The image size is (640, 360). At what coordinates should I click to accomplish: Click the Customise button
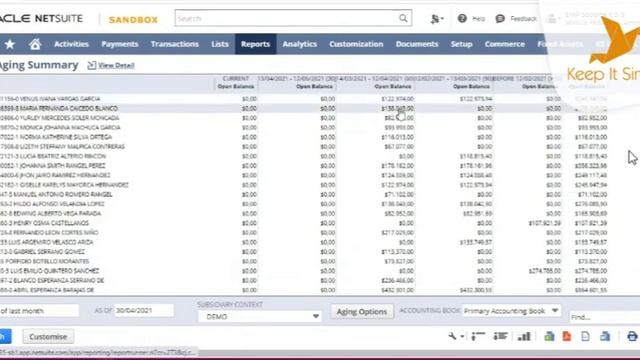pos(48,337)
